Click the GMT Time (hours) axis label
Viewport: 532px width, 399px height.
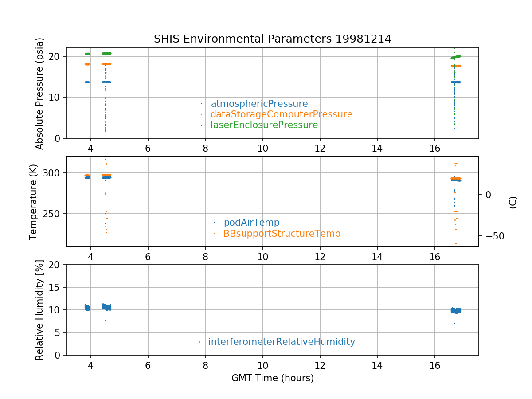(x=272, y=378)
